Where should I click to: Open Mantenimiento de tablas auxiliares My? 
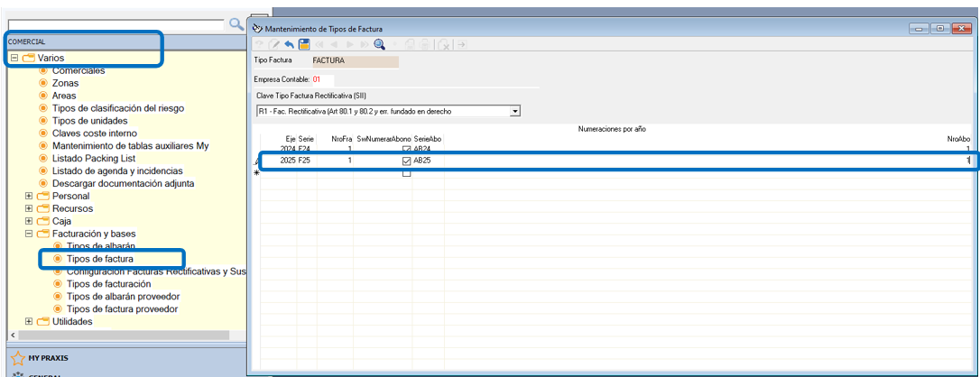tap(131, 145)
